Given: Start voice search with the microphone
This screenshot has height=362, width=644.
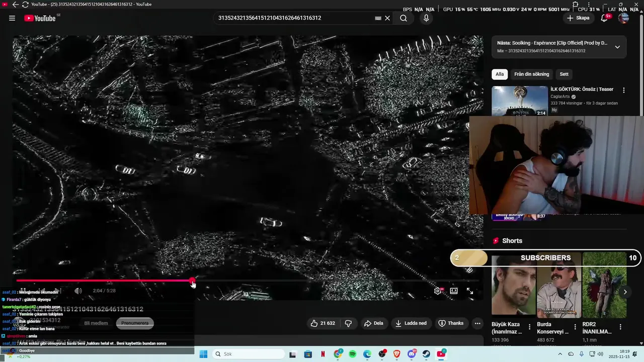Looking at the screenshot, I should click(426, 18).
